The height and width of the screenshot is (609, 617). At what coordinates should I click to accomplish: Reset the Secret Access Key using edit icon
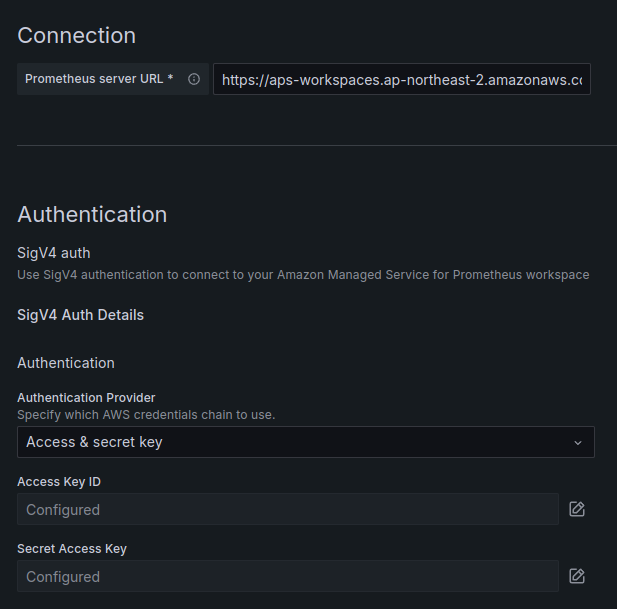577,576
